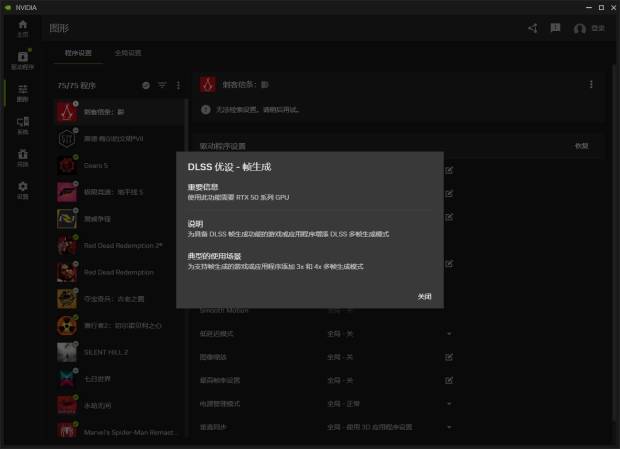
Task: Select 永劫无间 in the program list
Action: point(119,406)
